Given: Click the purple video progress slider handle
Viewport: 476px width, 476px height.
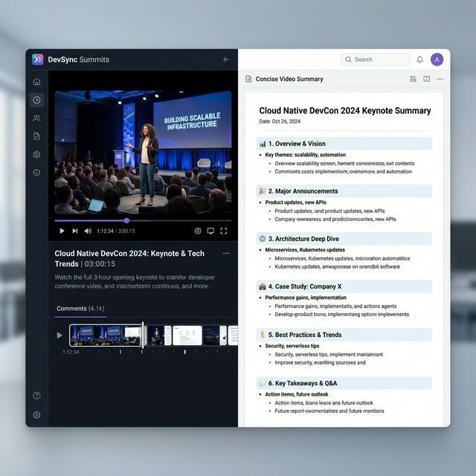Looking at the screenshot, I should (x=126, y=220).
